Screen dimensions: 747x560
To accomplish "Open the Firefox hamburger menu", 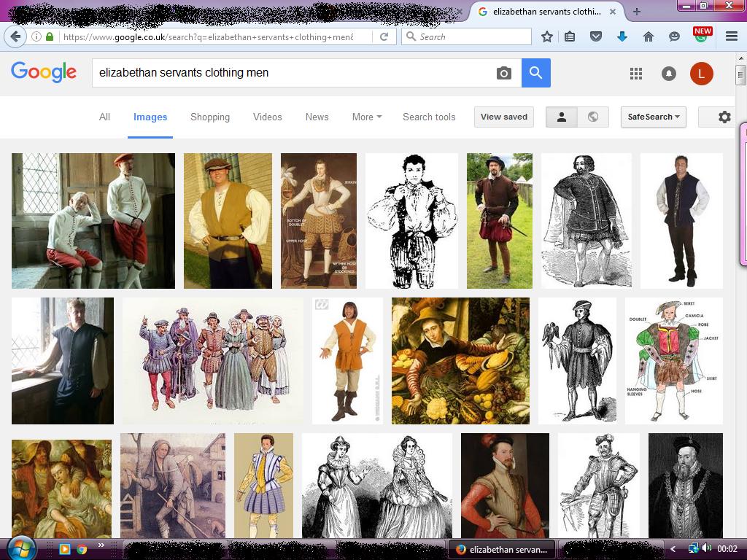I will pyautogui.click(x=732, y=36).
